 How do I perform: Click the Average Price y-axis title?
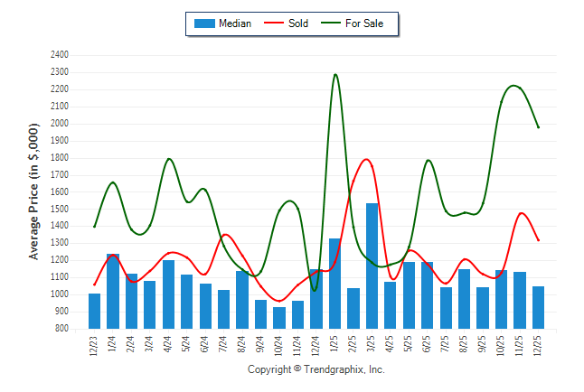coord(34,192)
